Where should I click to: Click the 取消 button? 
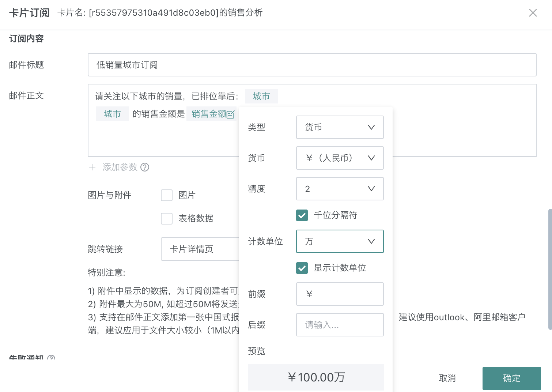447,378
